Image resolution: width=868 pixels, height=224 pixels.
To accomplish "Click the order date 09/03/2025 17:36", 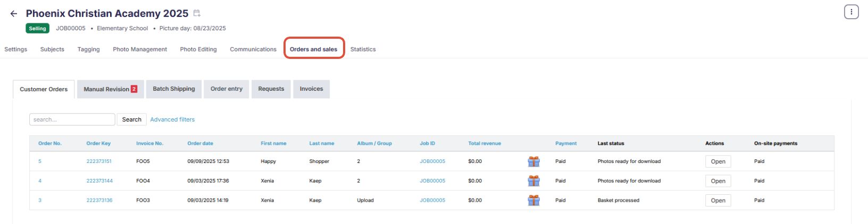I will click(208, 181).
